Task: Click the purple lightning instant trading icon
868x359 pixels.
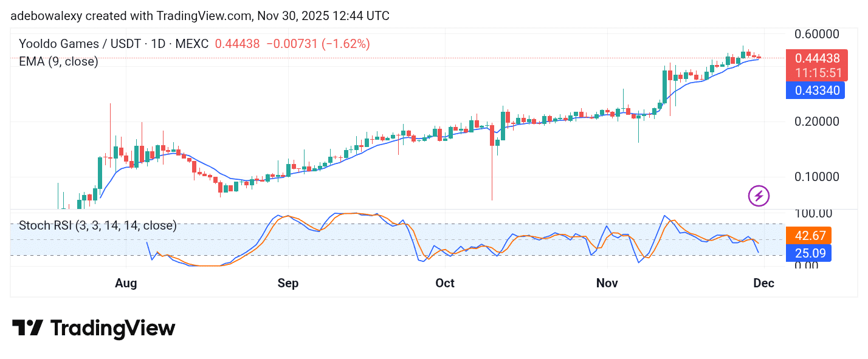Action: (757, 196)
